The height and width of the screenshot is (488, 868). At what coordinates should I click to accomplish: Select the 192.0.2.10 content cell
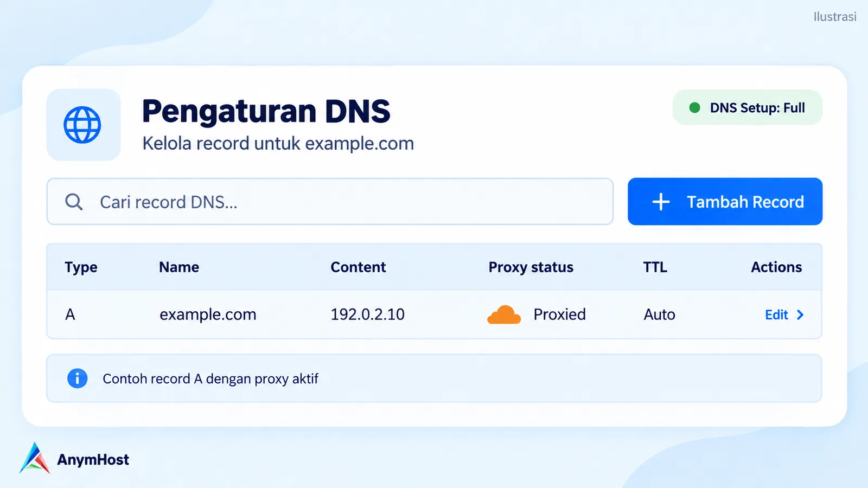367,314
